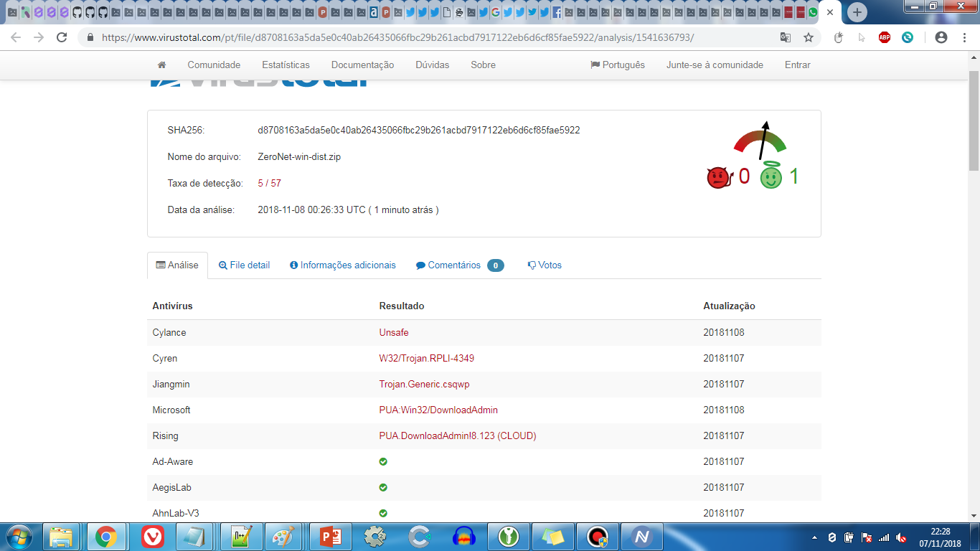
Task: Open Paint from the taskbar
Action: (285, 537)
